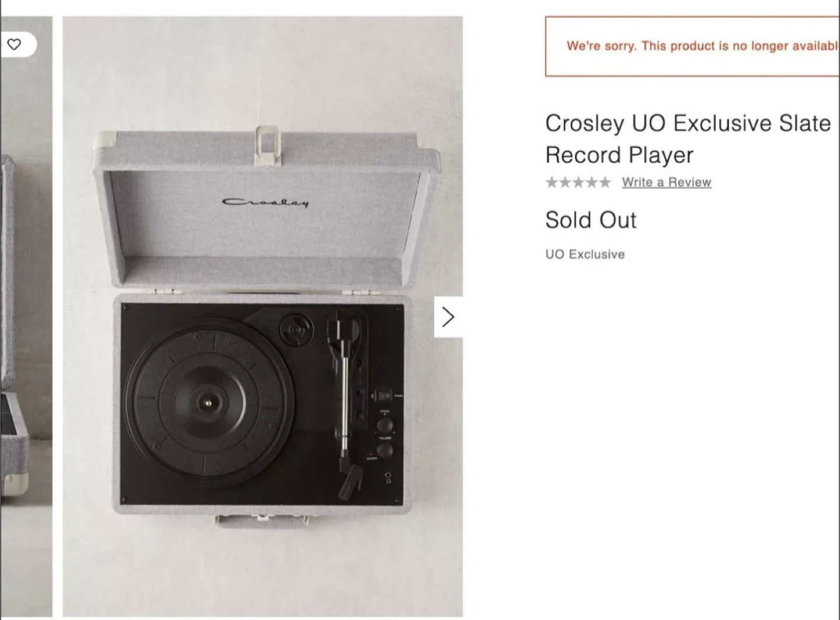Click the small switch beside the tonearm
Image resolution: width=840 pixels, height=620 pixels.
point(383,396)
